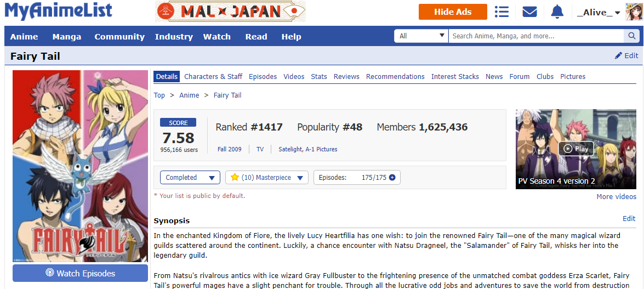Open the Satelight studio link
644x289 pixels.
tap(290, 149)
